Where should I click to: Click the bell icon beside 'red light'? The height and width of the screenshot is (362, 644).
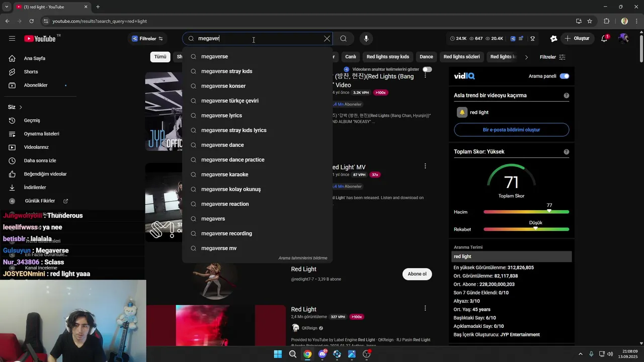(462, 112)
